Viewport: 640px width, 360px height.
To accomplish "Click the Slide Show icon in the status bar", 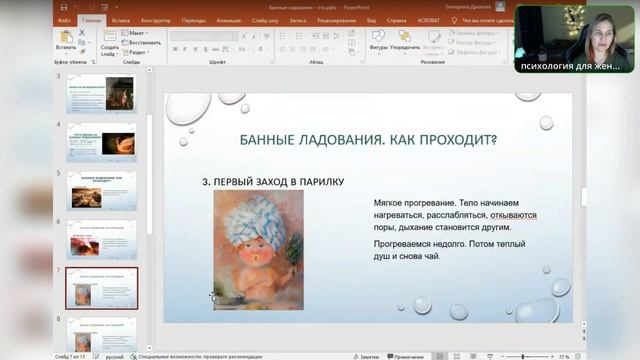I will tap(490, 357).
